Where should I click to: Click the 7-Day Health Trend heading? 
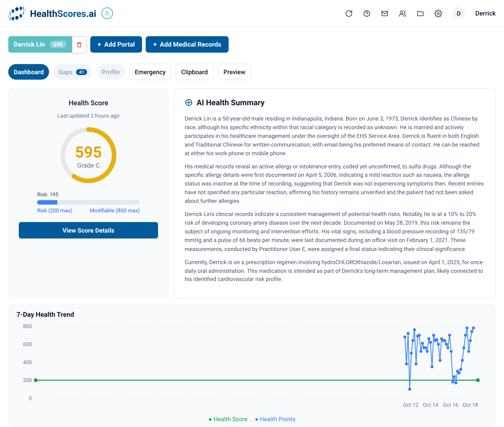45,314
